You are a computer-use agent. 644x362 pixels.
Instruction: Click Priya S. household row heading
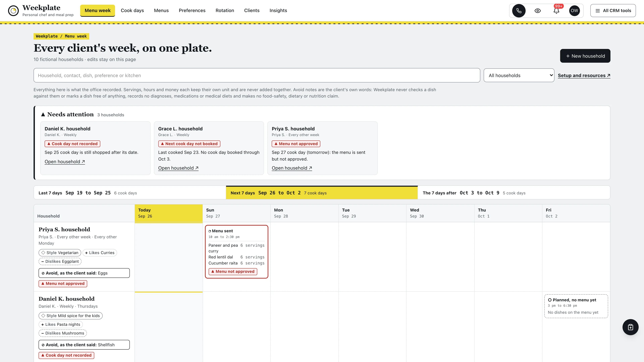(x=64, y=229)
